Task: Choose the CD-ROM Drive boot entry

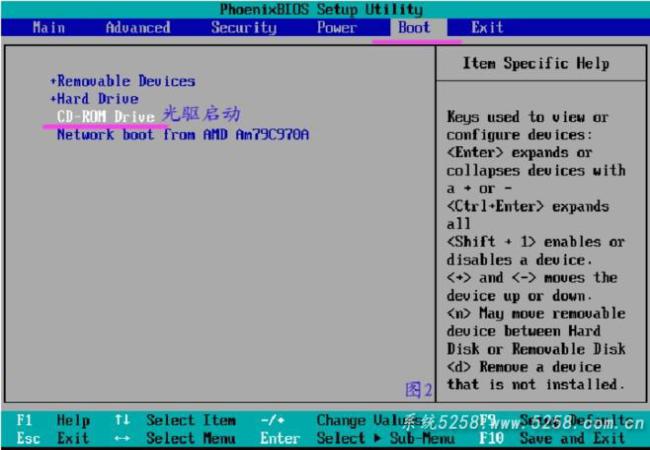Action: (106, 116)
